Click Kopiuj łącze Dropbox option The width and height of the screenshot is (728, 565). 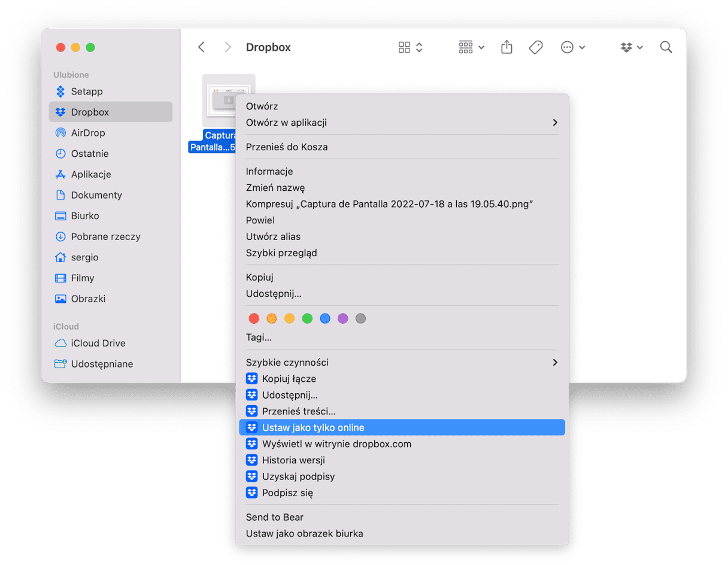click(x=289, y=379)
